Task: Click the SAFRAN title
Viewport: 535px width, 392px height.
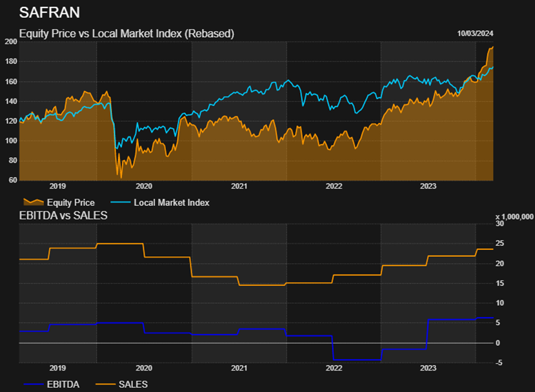Action: coord(50,12)
